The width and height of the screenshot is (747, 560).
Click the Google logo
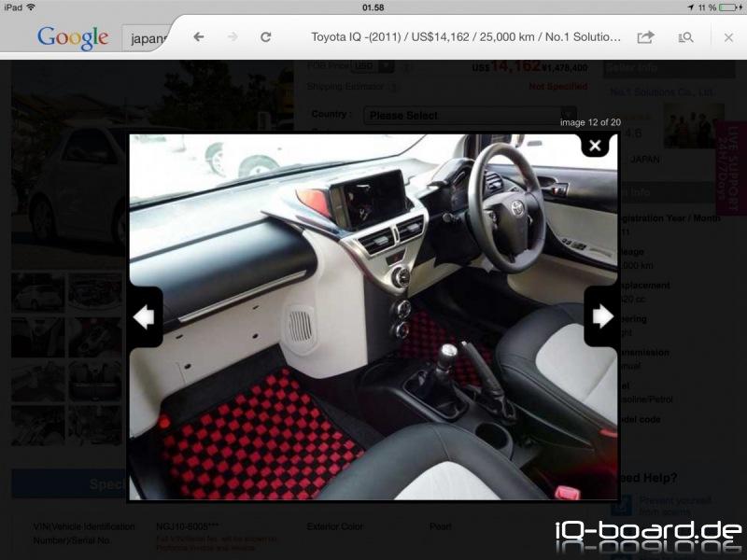73,38
